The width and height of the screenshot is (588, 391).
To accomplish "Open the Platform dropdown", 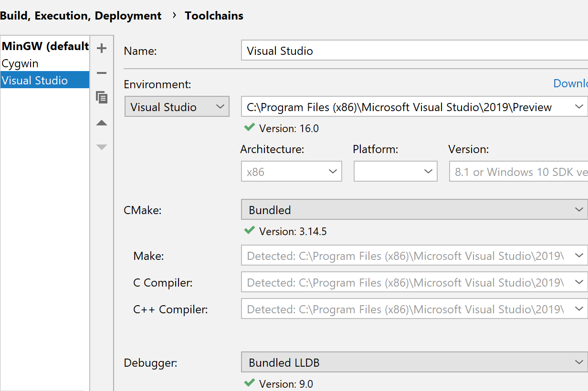I will pos(395,172).
